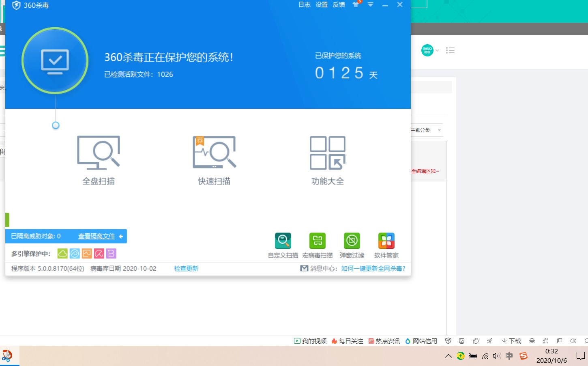Click the taskbar volume speaker icon
This screenshot has height=366, width=588.
tap(497, 356)
